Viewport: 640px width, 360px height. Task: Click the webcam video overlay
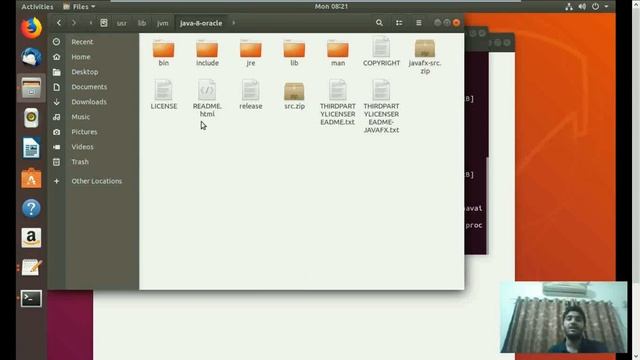pos(564,317)
